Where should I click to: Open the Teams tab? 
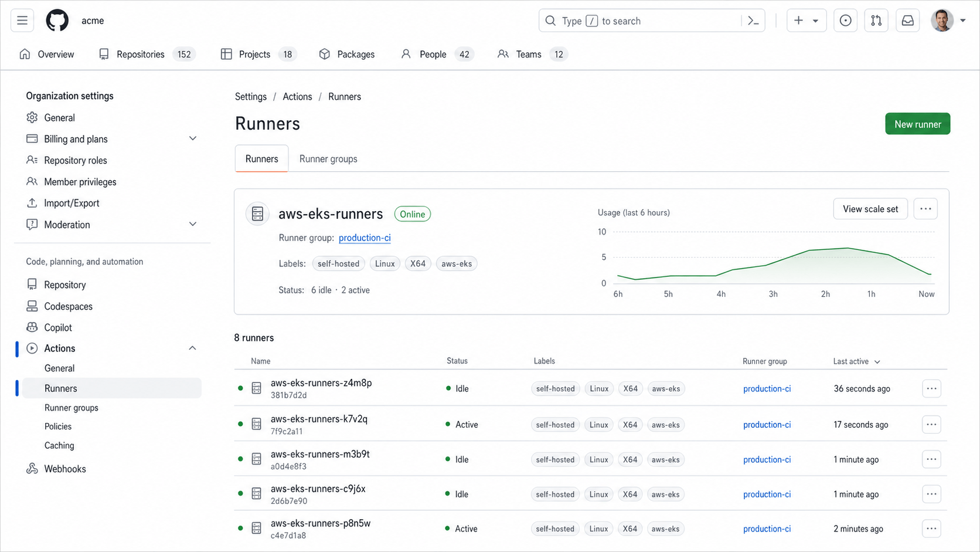[x=532, y=54]
